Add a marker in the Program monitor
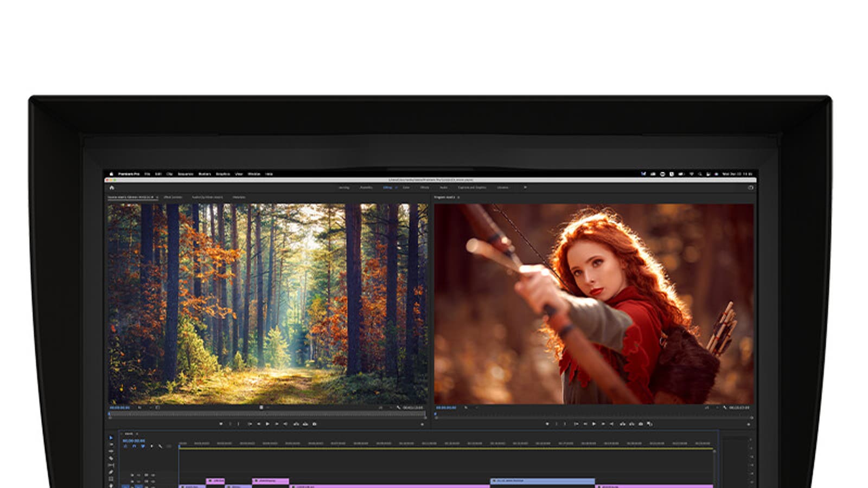This screenshot has height=488, width=868. pos(547,424)
